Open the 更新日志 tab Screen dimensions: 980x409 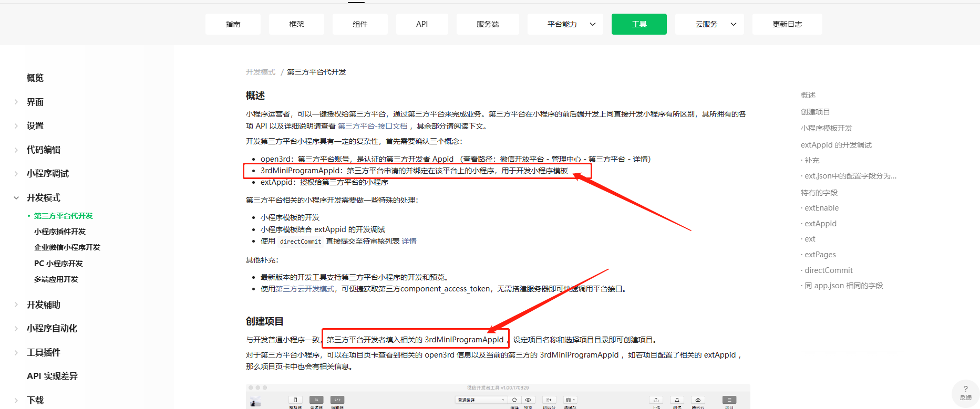click(x=787, y=24)
